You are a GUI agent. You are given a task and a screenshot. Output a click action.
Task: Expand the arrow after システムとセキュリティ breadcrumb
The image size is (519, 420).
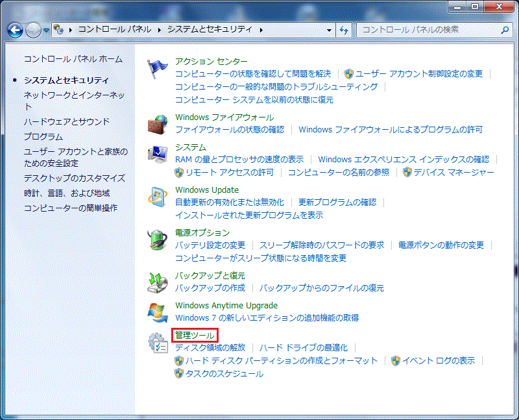click(x=261, y=30)
